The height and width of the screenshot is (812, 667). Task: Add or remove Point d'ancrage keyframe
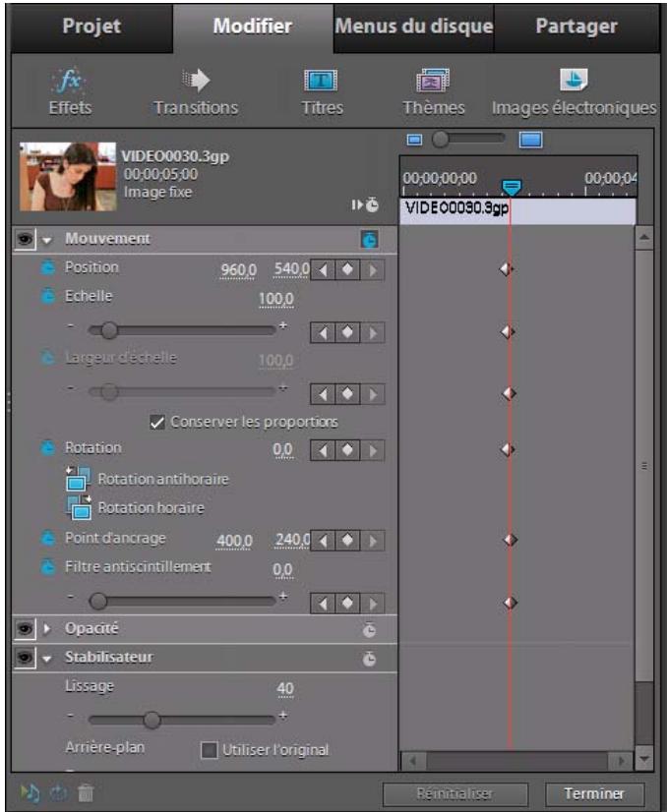click(x=347, y=541)
